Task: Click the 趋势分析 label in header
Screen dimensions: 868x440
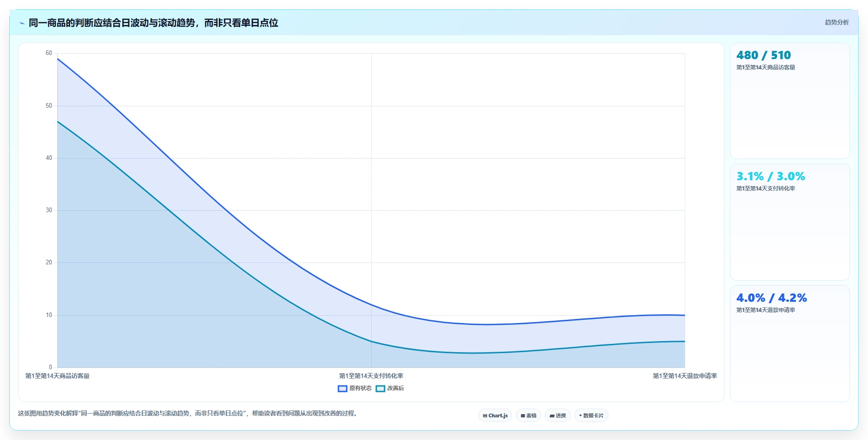Action: [837, 22]
